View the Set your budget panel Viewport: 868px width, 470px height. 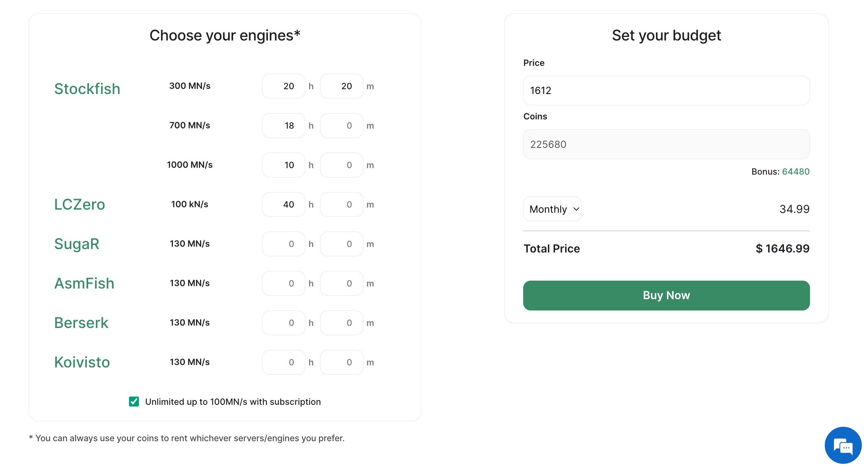666,168
